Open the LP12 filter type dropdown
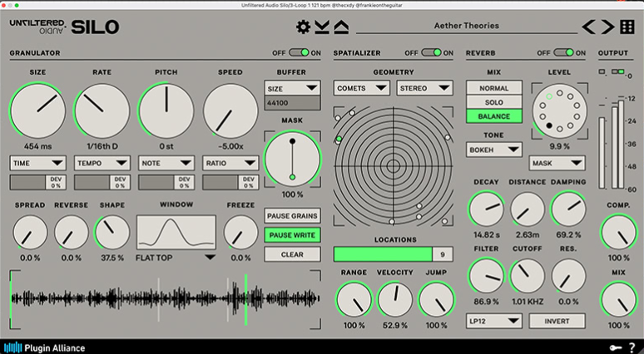Image resolution: width=644 pixels, height=354 pixels. pos(494,320)
